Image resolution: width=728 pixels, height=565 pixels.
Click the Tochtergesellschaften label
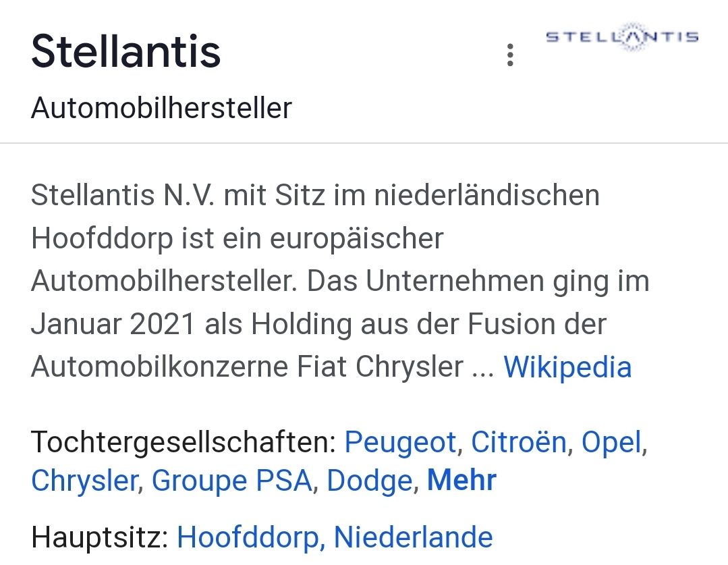coord(184,443)
